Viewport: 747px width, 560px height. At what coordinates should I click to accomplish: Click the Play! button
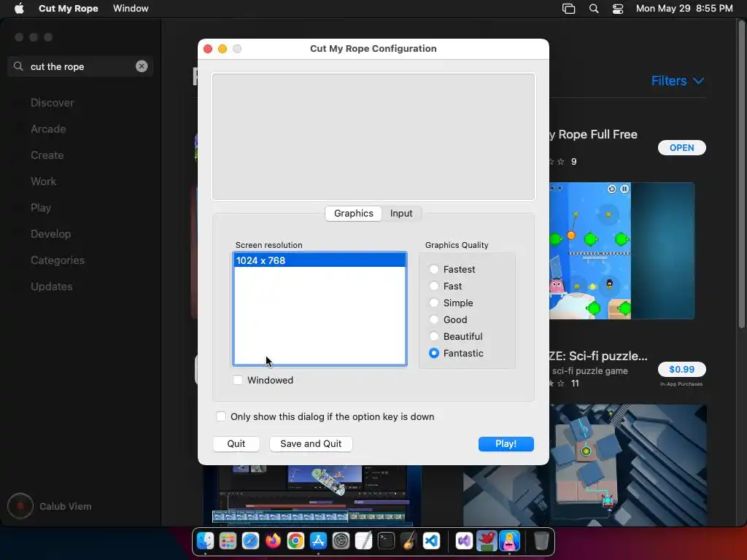[x=506, y=444]
